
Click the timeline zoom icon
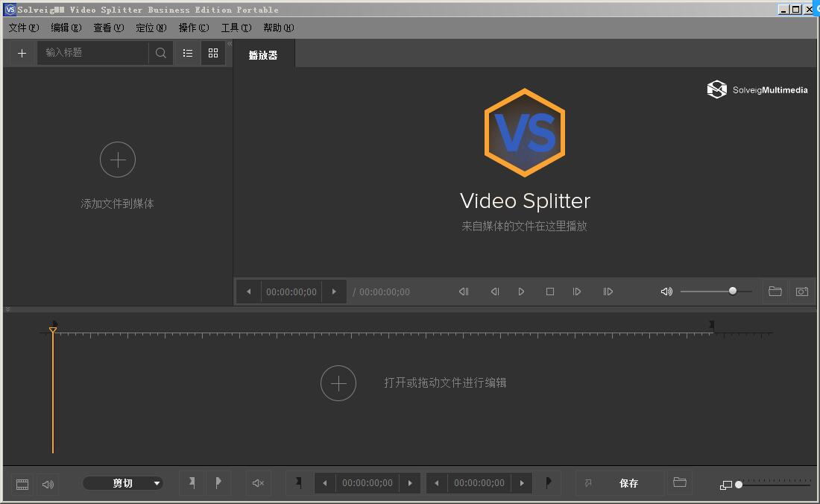pyautogui.click(x=726, y=485)
